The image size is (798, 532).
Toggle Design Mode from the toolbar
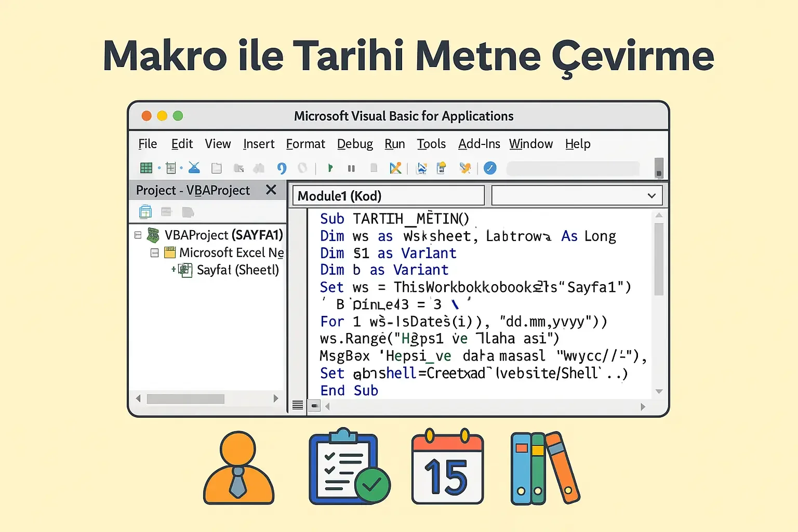[396, 167]
